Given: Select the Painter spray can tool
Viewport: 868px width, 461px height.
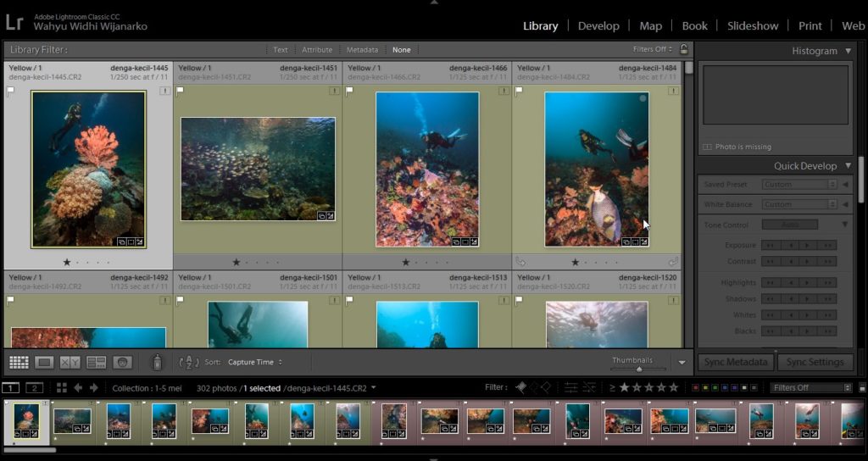Looking at the screenshot, I should (x=157, y=362).
